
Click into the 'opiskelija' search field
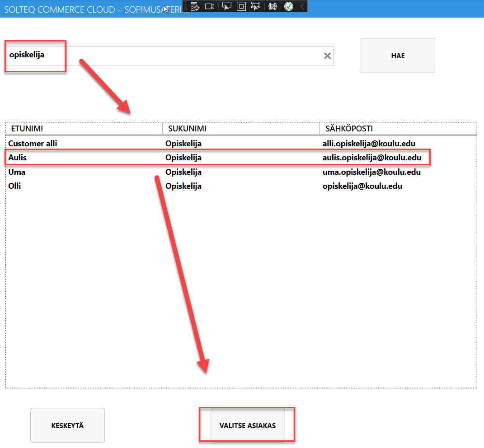[181, 56]
